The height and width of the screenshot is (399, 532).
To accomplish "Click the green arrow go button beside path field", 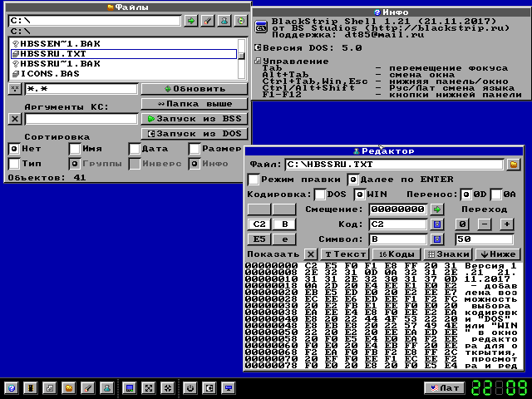I will tap(191, 21).
